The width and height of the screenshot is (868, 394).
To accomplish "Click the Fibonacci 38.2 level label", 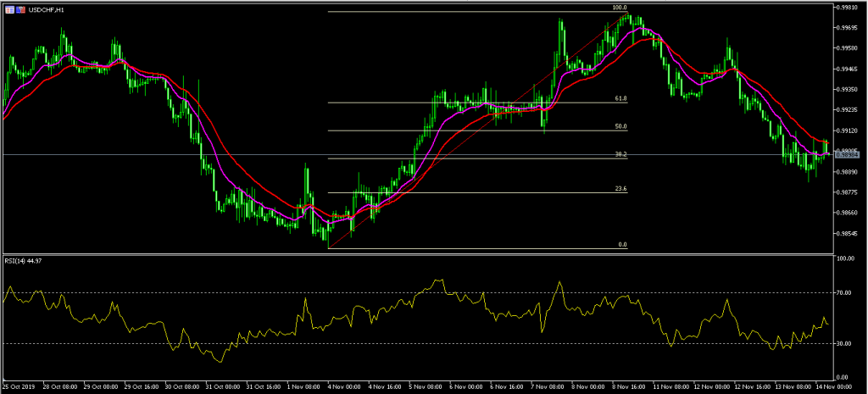I will [x=621, y=155].
